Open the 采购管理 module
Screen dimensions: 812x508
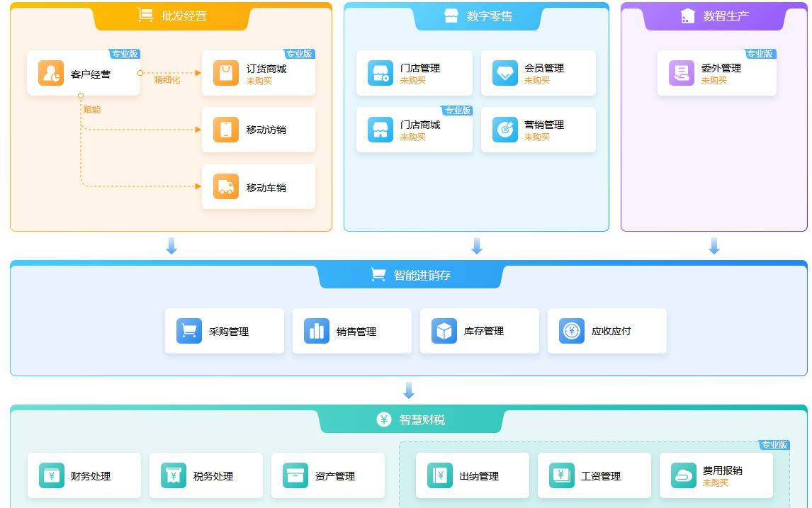click(x=225, y=331)
